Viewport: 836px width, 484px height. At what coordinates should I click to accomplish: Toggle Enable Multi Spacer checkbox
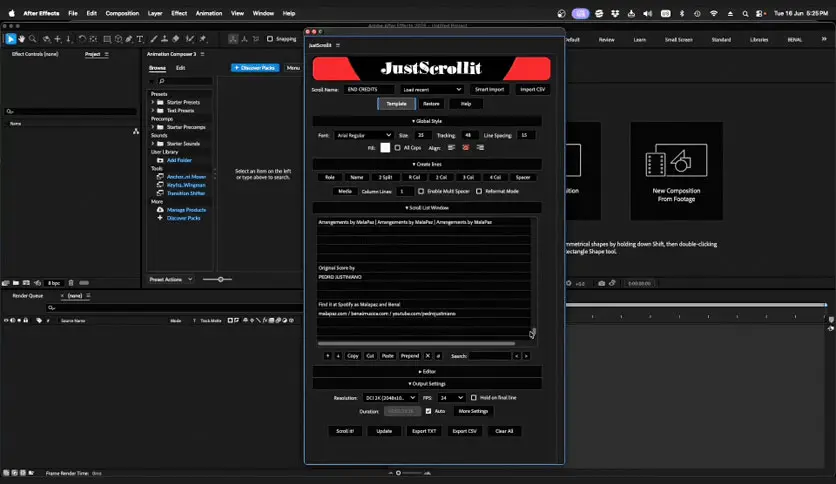click(421, 191)
